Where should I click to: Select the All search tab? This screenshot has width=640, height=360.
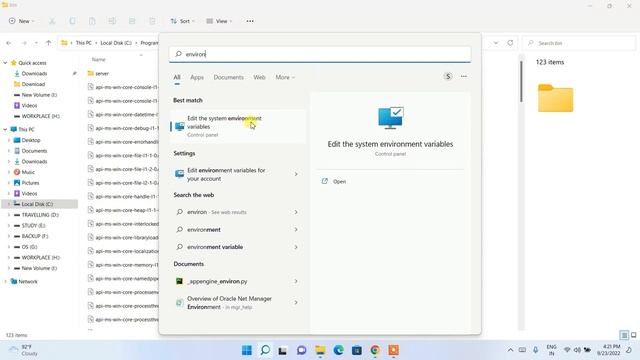click(x=177, y=77)
